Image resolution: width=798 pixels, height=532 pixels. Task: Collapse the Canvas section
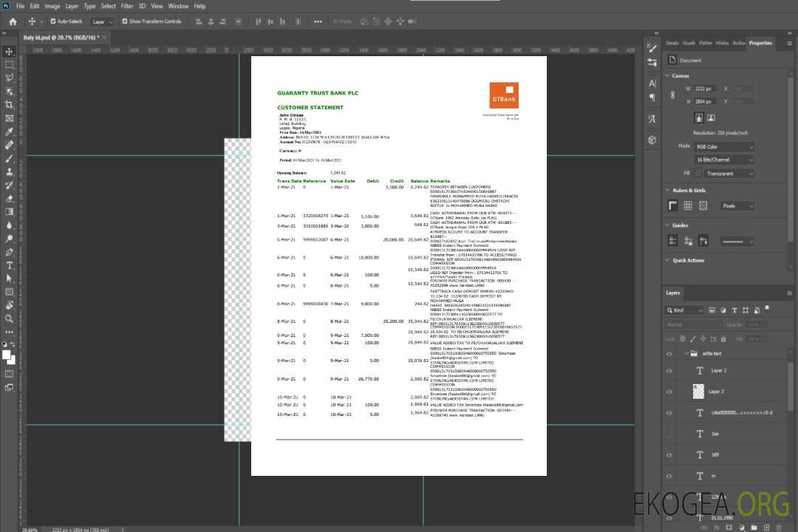[668, 75]
